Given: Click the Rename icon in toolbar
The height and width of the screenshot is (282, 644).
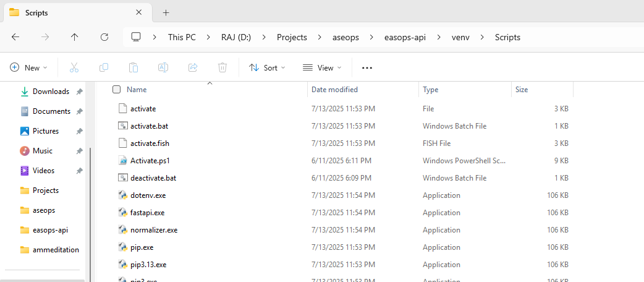Looking at the screenshot, I should [163, 67].
